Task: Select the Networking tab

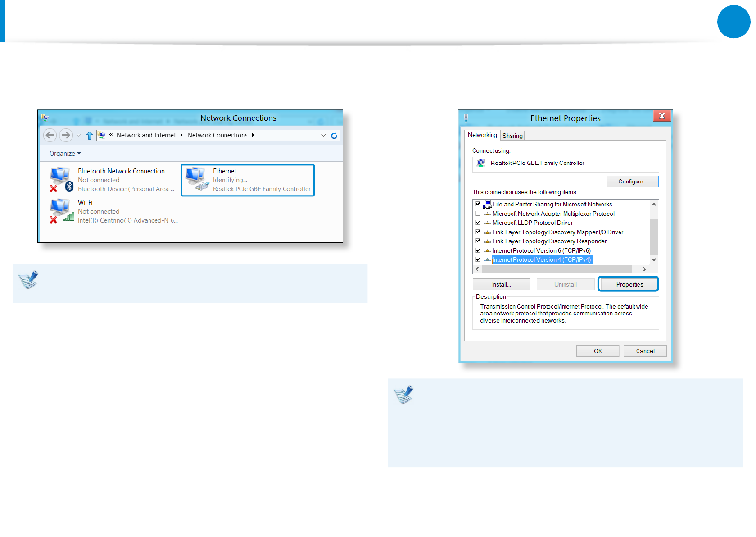Action: [x=482, y=135]
